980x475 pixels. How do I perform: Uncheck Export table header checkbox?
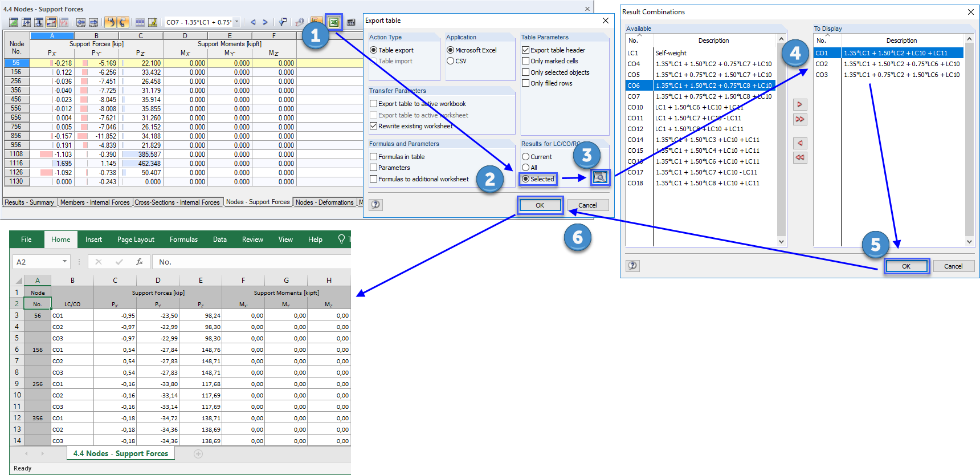pyautogui.click(x=526, y=50)
